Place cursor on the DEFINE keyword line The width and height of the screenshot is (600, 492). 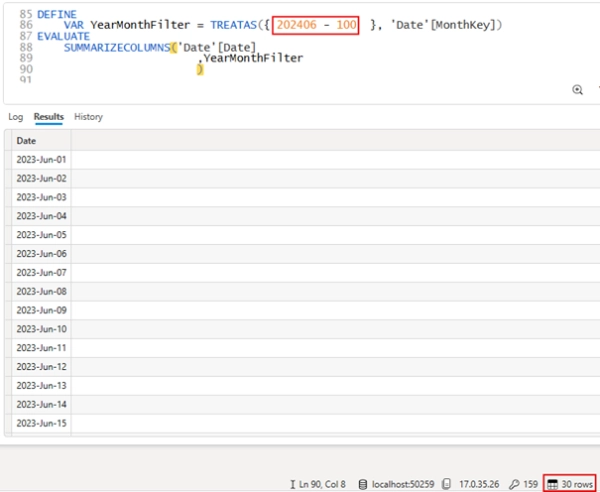[56, 15]
